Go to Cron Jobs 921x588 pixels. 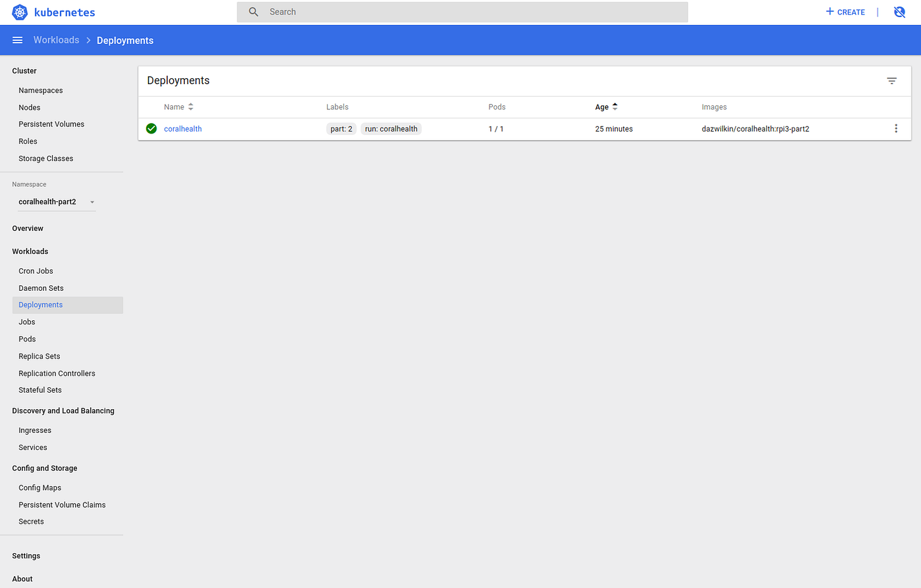[36, 271]
